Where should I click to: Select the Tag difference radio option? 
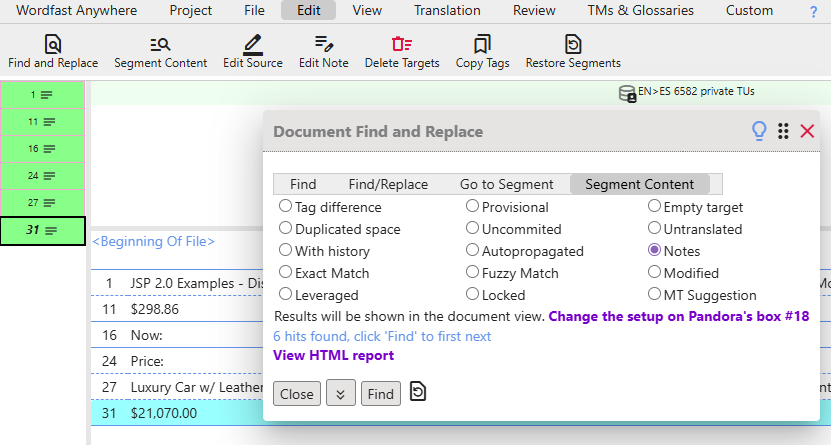pos(285,206)
